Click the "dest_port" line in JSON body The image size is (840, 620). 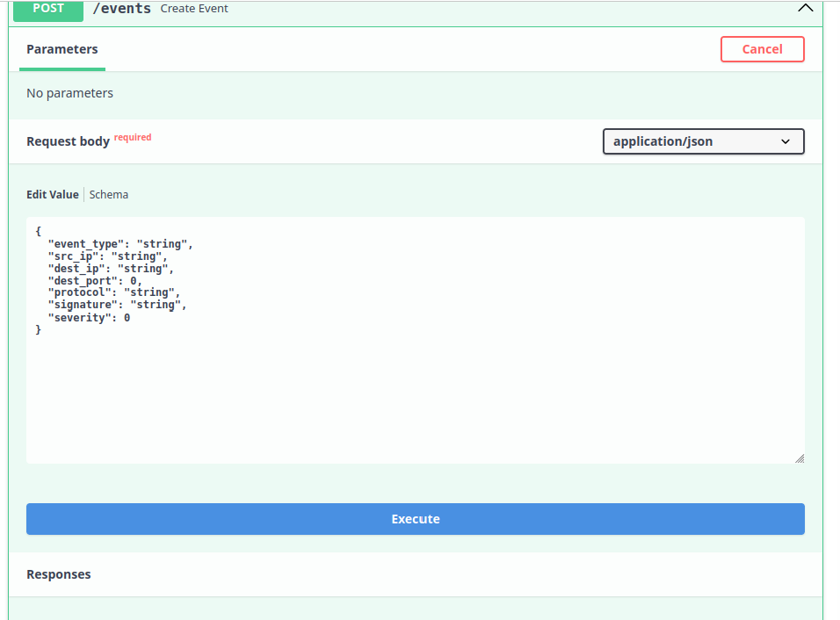click(x=95, y=281)
